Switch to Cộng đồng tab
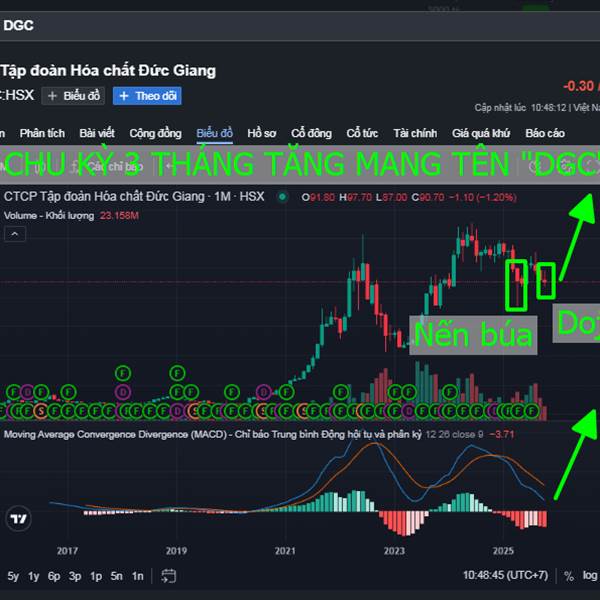 point(155,133)
